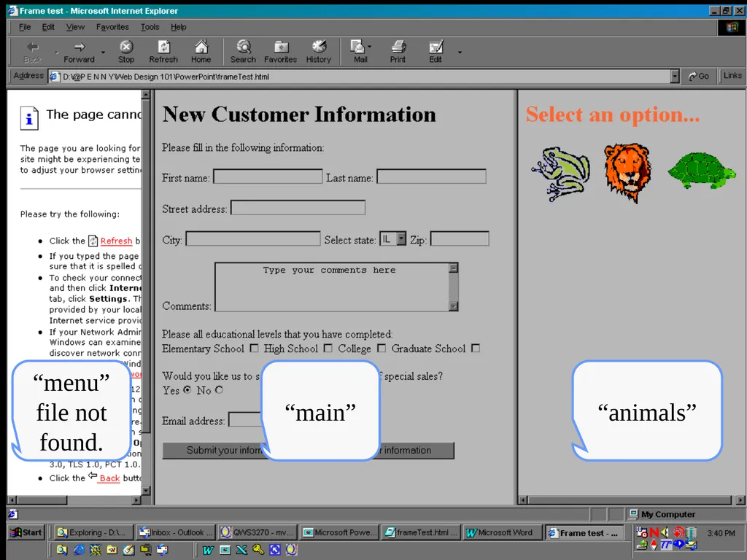Click the Go button beside address bar
The image size is (747, 560).
(698, 76)
